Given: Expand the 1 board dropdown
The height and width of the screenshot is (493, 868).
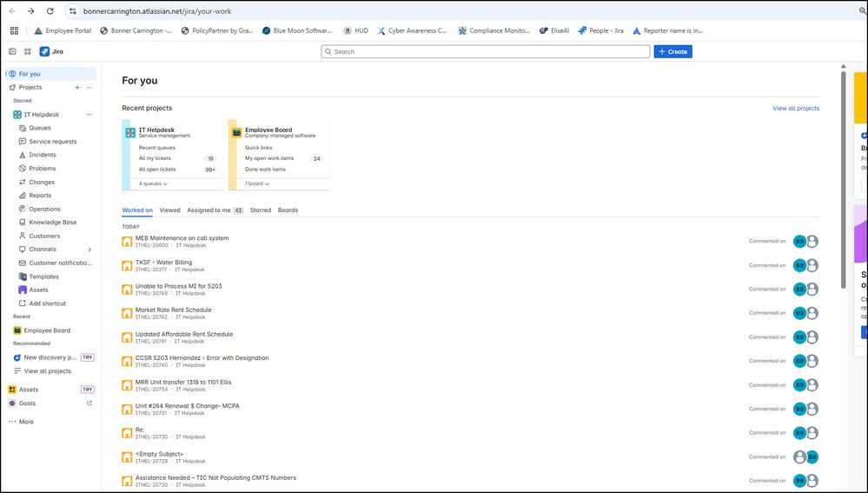Looking at the screenshot, I should pos(257,183).
